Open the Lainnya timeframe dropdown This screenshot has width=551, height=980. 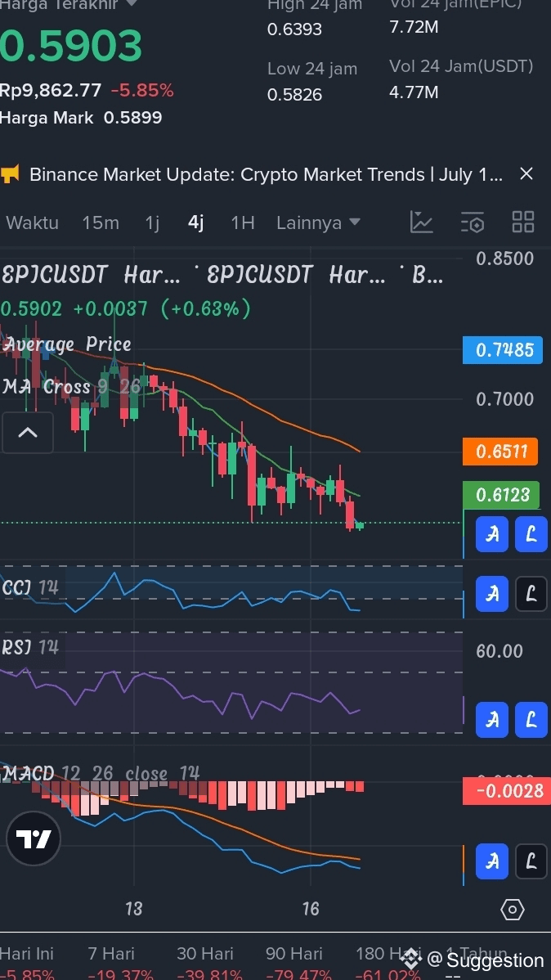(319, 223)
